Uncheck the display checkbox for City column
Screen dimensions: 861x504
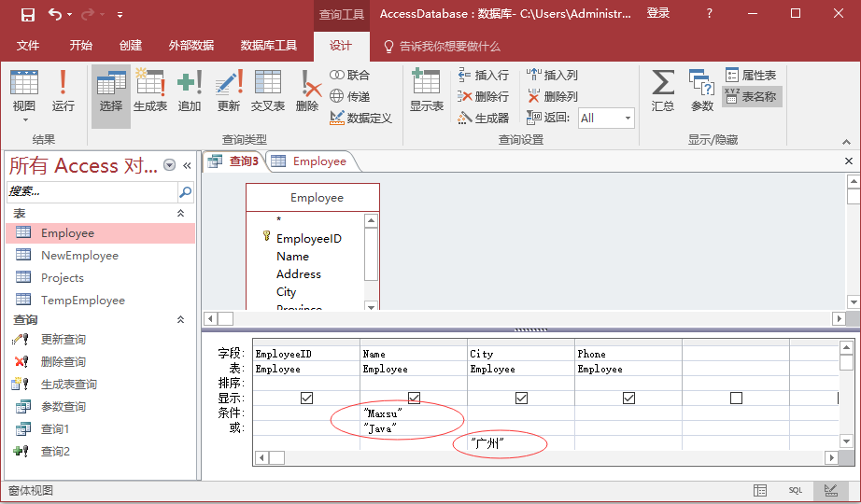[521, 399]
